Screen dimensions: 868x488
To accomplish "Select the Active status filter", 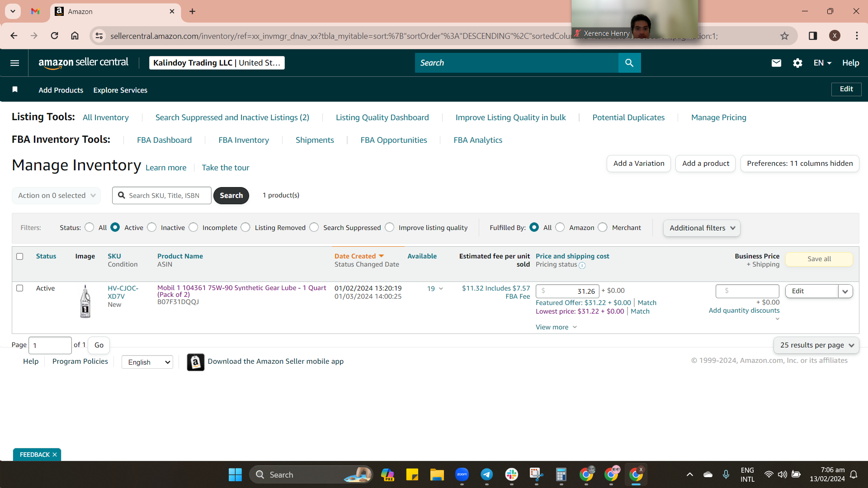I will [115, 227].
